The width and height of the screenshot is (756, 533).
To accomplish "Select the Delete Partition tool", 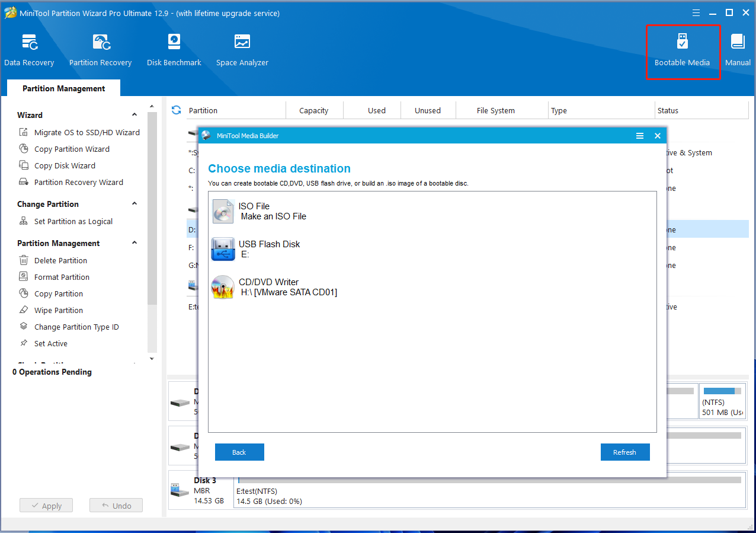I will pyautogui.click(x=58, y=260).
